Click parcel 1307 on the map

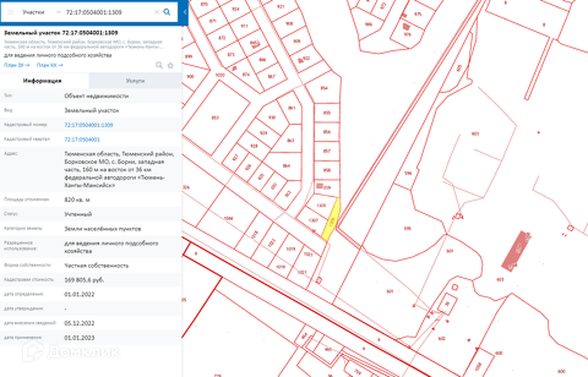[x=314, y=220]
